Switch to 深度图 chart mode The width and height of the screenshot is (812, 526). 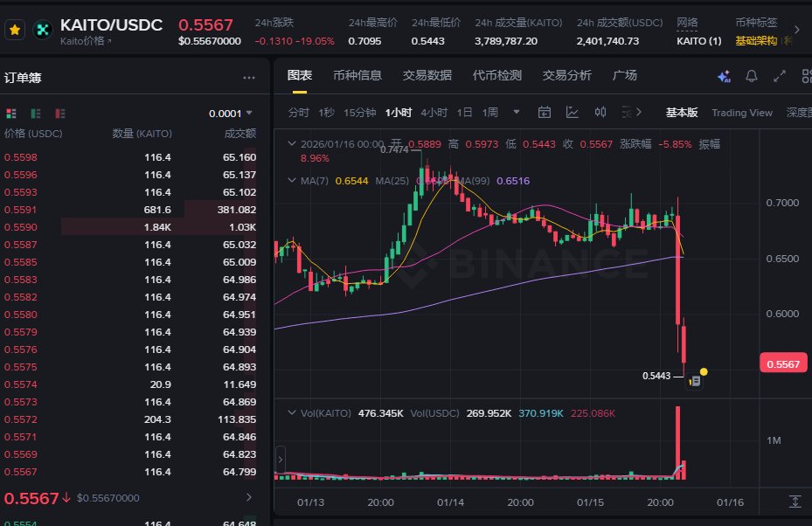pos(799,113)
